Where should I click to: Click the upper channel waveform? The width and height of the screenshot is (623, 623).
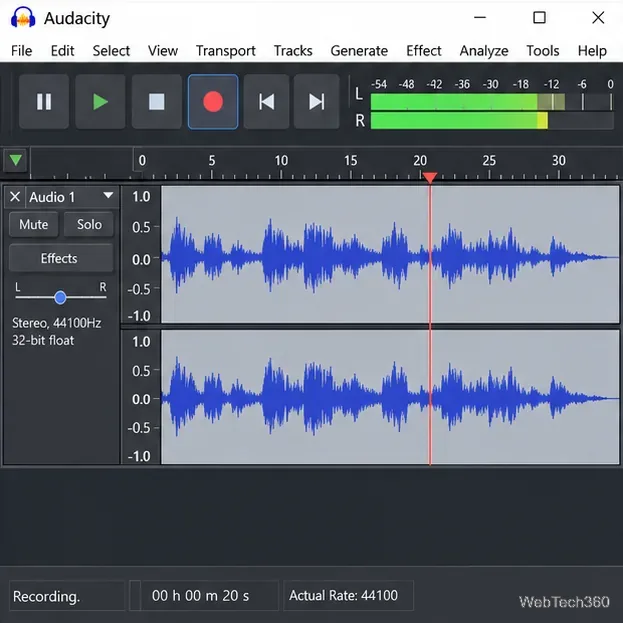point(390,254)
